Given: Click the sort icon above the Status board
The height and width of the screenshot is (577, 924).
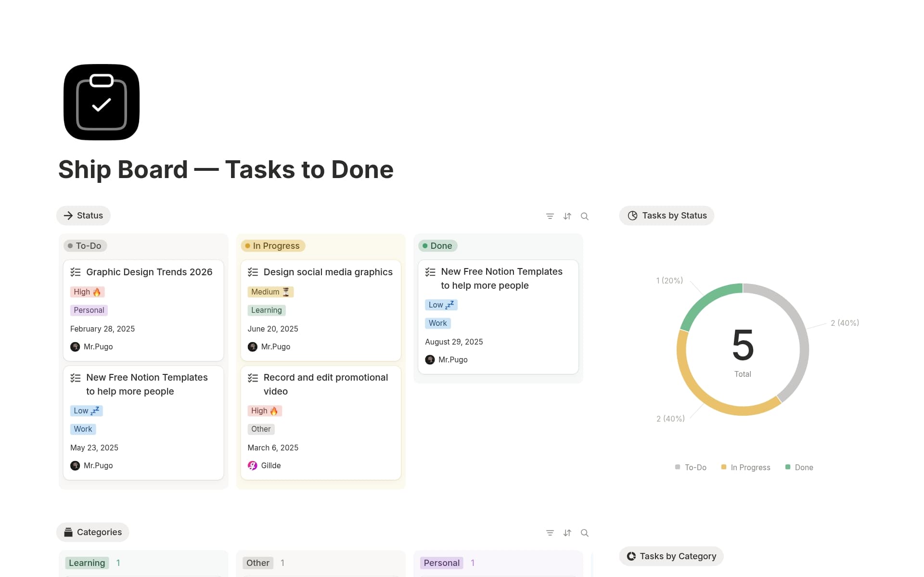Looking at the screenshot, I should click(x=567, y=216).
